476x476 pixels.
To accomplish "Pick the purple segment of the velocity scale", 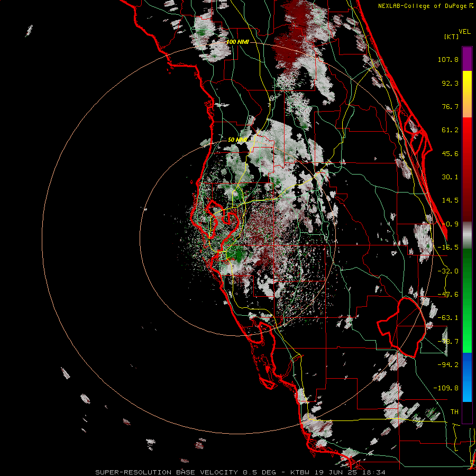I will [467, 59].
